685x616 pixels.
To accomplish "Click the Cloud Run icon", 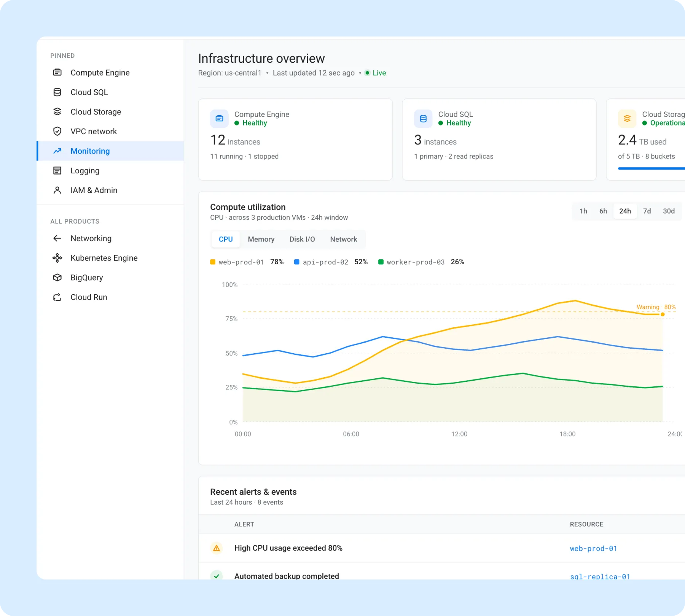I will (57, 297).
